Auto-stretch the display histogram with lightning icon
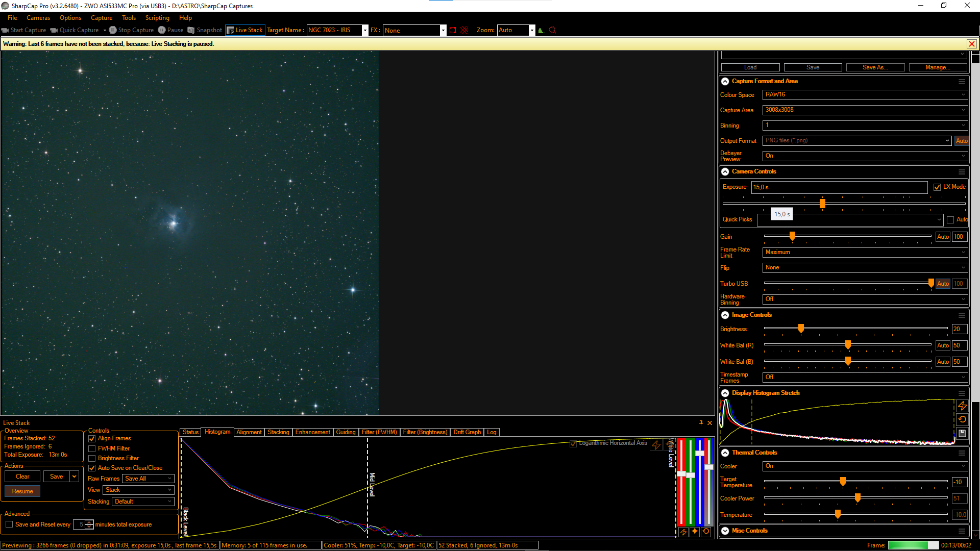This screenshot has height=551, width=980. [962, 406]
